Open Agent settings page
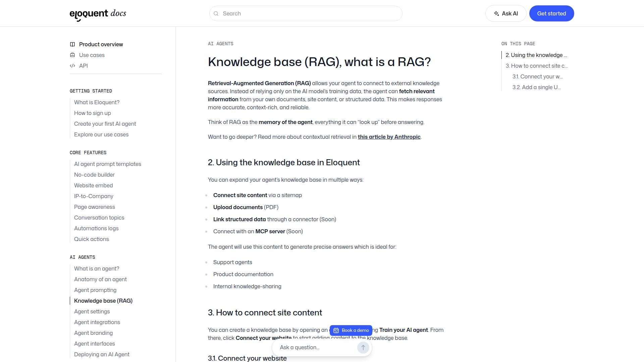 [x=92, y=311]
